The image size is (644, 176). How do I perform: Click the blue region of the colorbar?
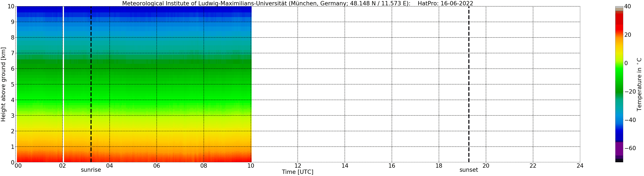pyautogui.click(x=619, y=125)
